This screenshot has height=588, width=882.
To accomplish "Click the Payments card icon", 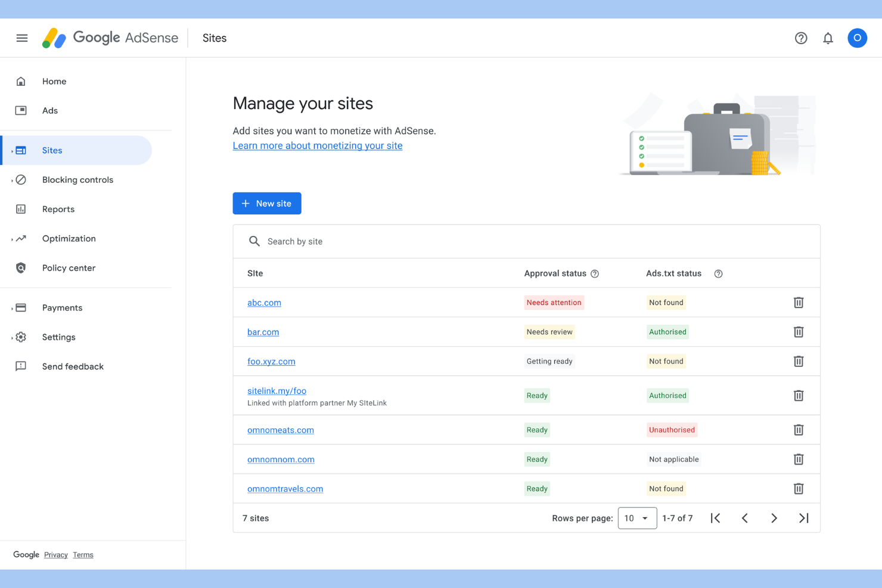I will point(21,307).
